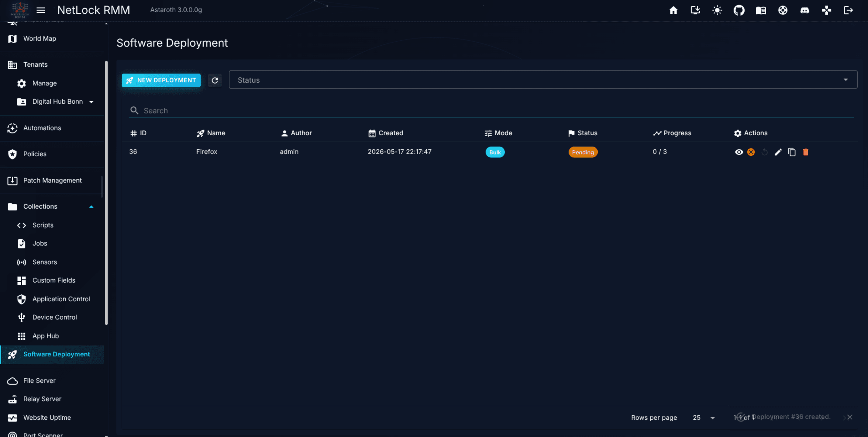Open Tenants in the sidebar
868x437 pixels.
[x=52, y=64]
